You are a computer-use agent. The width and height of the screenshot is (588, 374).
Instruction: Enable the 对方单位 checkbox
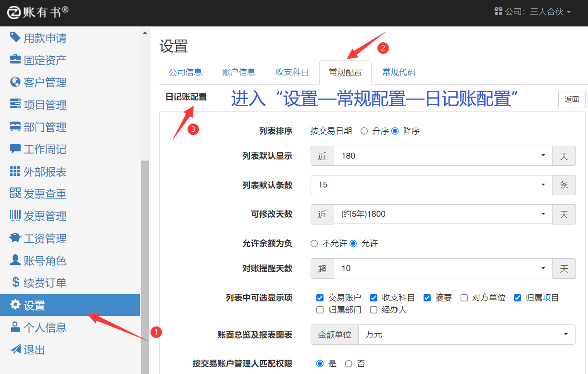tap(464, 298)
